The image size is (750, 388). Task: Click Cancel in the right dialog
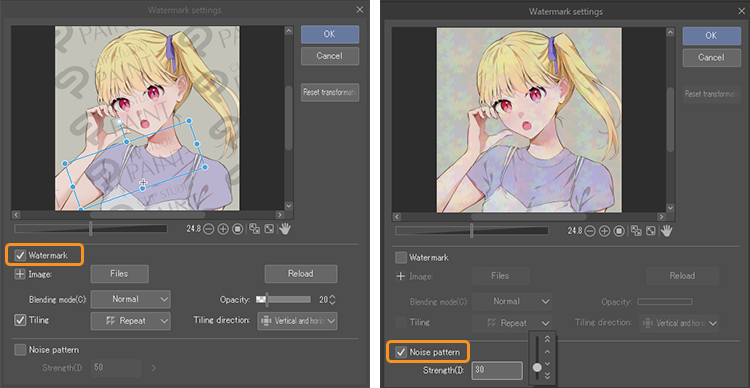tap(711, 58)
